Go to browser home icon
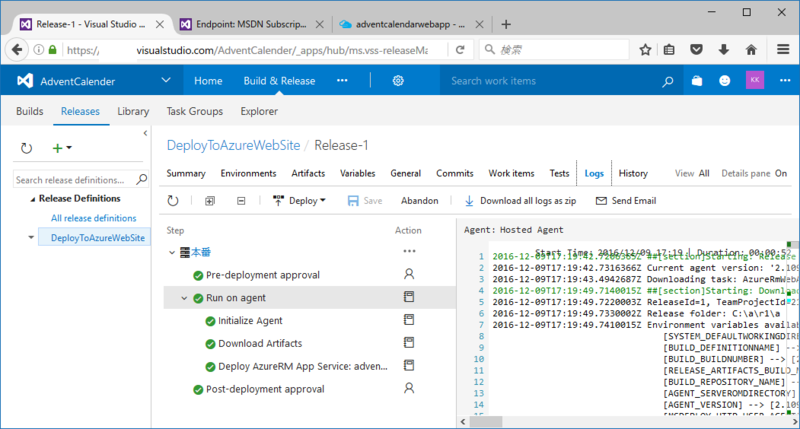 [751, 49]
